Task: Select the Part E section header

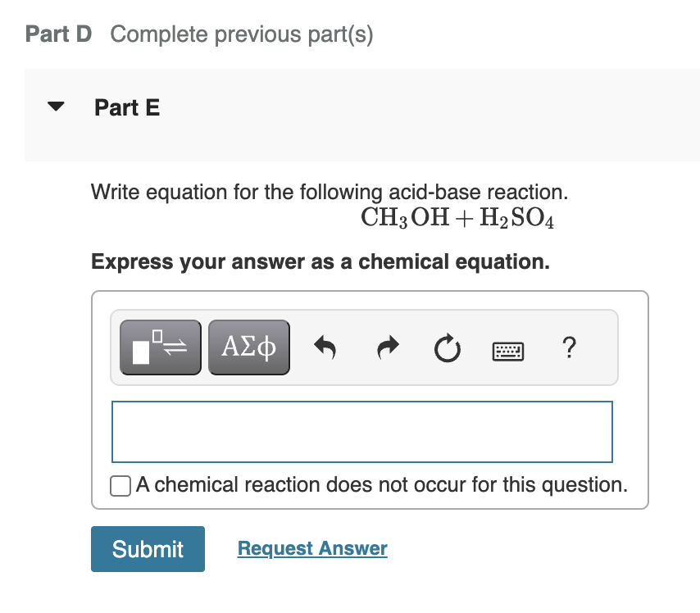Action: (127, 107)
